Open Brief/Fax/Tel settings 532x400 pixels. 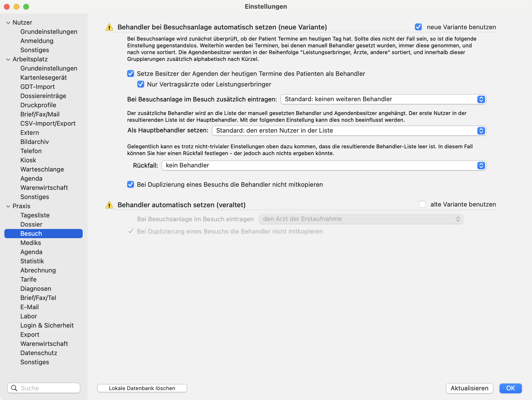point(38,298)
